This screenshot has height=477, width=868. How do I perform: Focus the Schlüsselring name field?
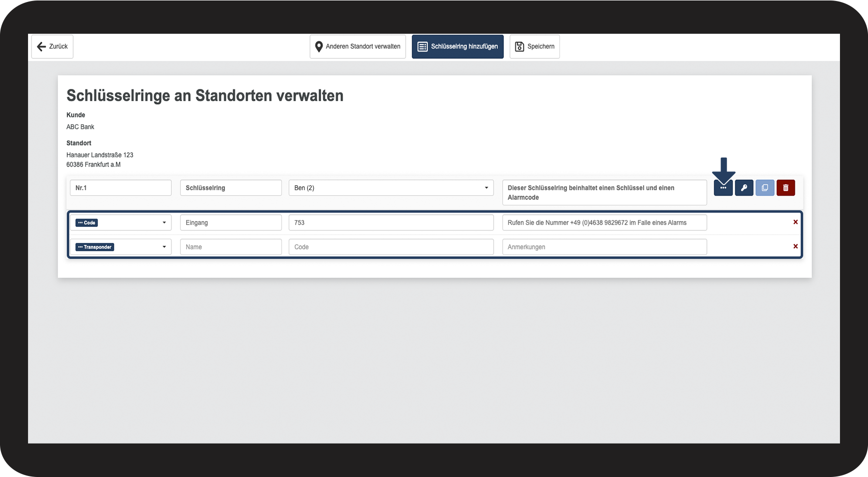230,188
